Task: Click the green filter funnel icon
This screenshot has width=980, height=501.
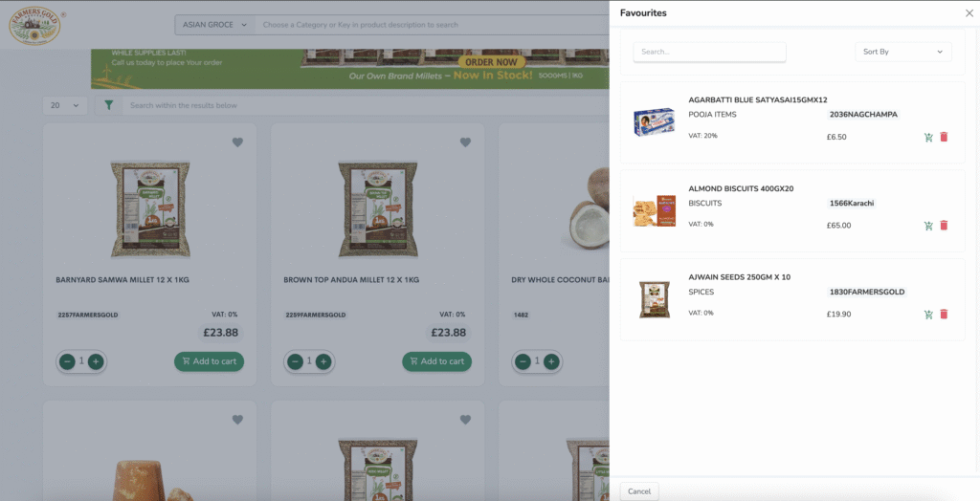Action: (108, 105)
